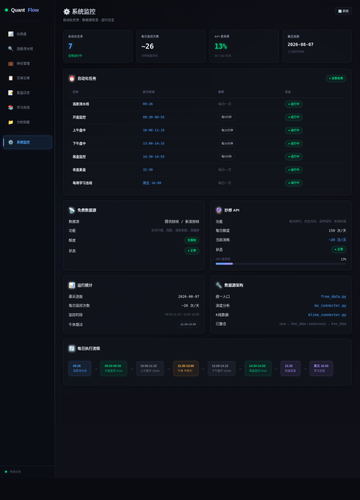Open the mx_connector.py link
The image size is (360, 500).
pos(330,305)
